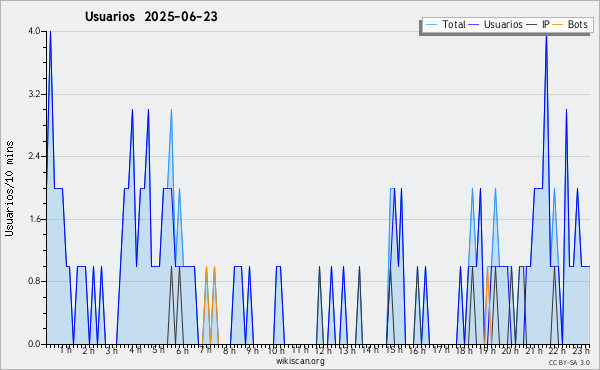Click the '5 h' x-axis tick label
This screenshot has height=370, width=600.
point(158,350)
